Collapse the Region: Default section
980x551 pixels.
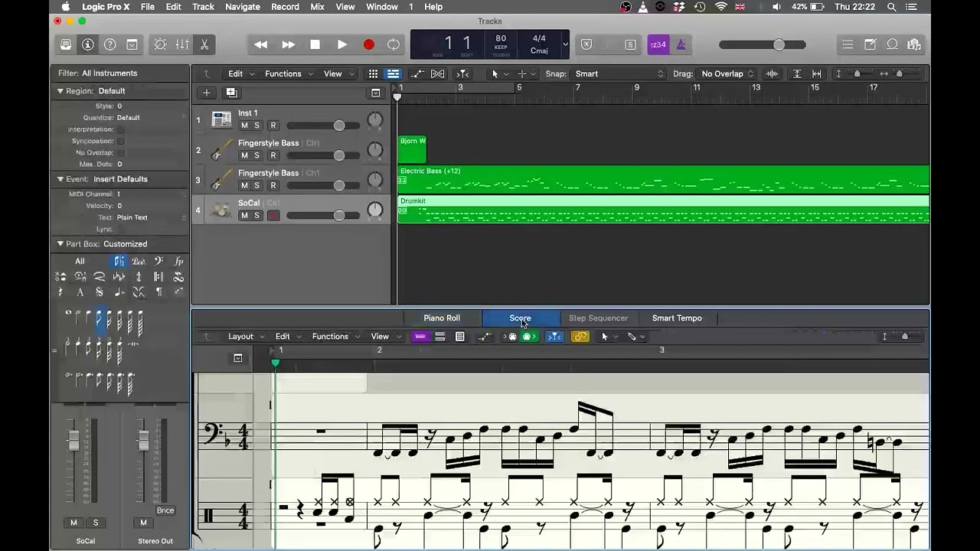[x=60, y=90]
